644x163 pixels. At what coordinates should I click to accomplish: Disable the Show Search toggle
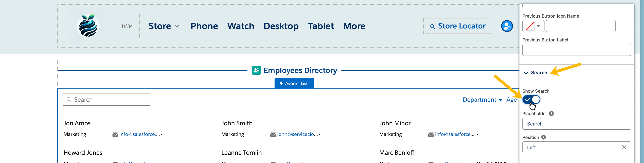pos(531,100)
